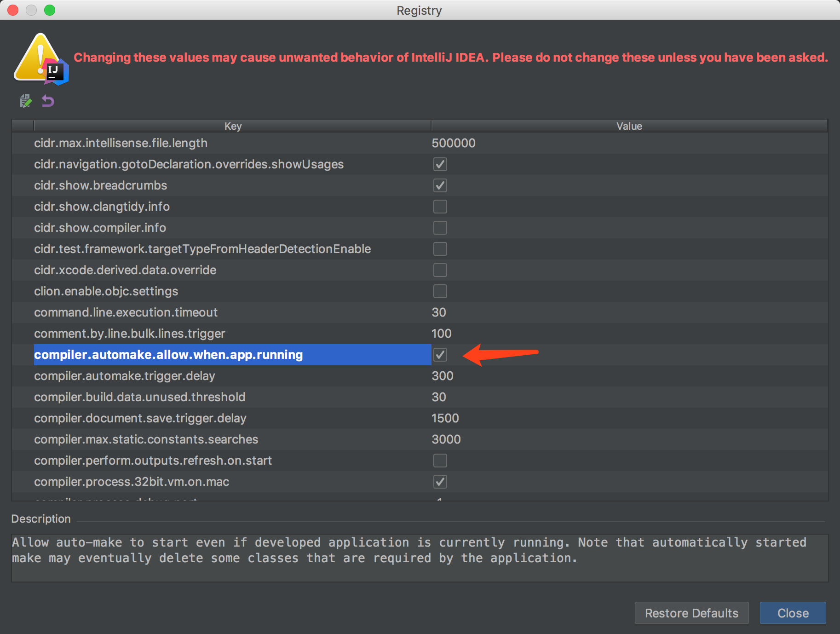This screenshot has width=840, height=634.
Task: Enable compiler.perform.outputs.refresh.on.start
Action: (440, 461)
